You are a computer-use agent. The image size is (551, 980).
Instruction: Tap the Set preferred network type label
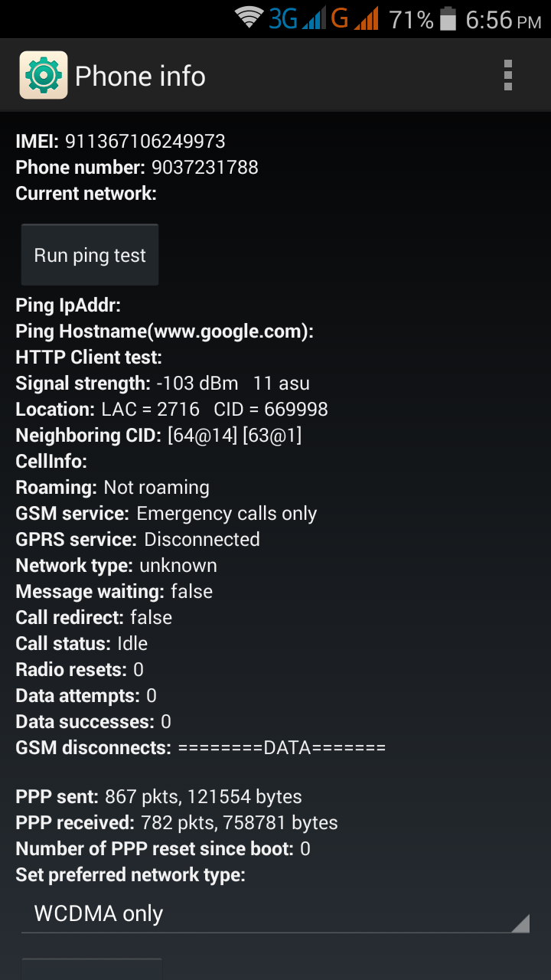click(130, 874)
